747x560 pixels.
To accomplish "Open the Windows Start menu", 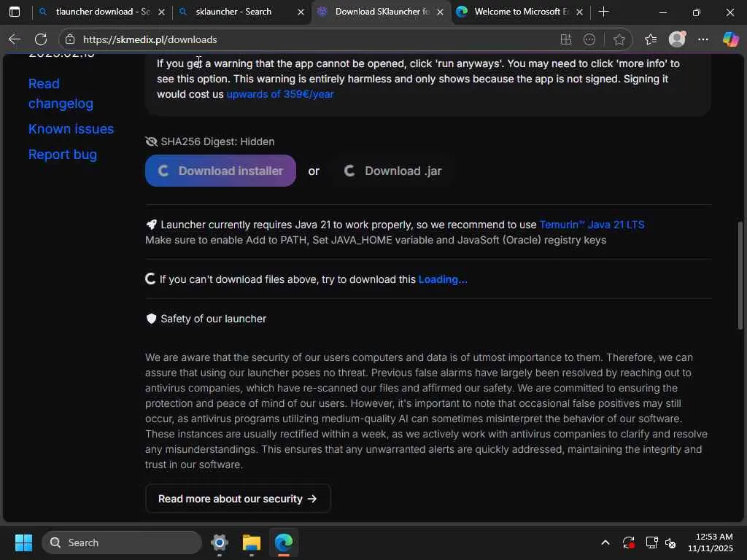I will tap(23, 542).
